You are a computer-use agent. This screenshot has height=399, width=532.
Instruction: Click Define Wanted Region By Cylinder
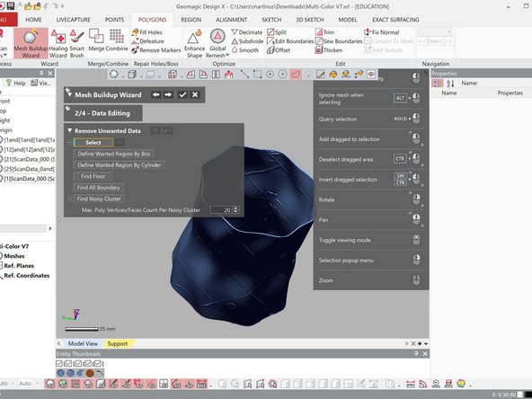120,164
